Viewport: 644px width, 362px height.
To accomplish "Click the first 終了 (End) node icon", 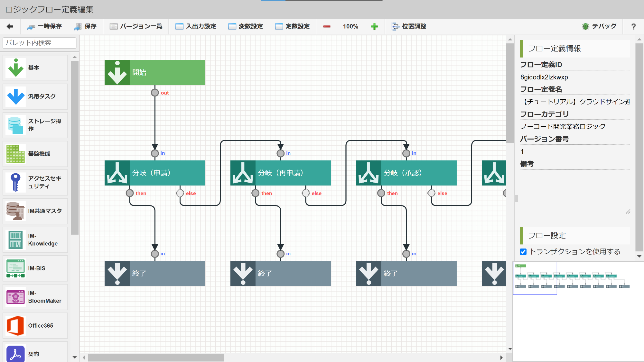I will 117,273.
